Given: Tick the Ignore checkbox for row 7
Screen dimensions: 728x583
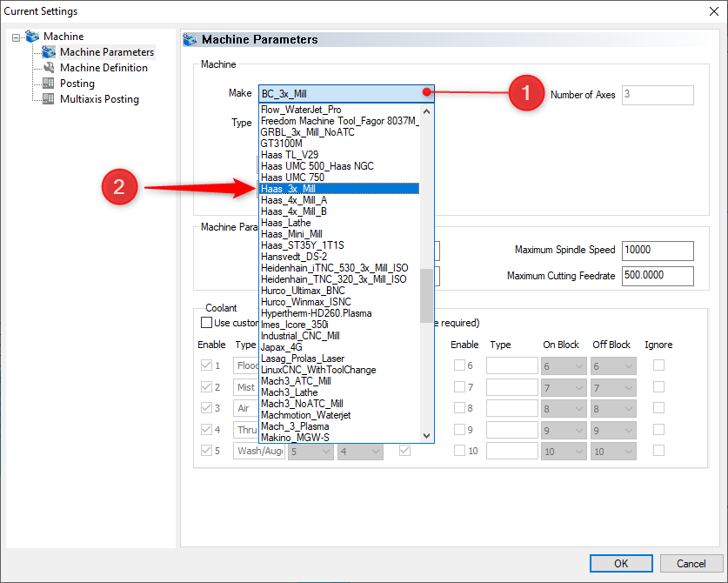Looking at the screenshot, I should point(658,387).
